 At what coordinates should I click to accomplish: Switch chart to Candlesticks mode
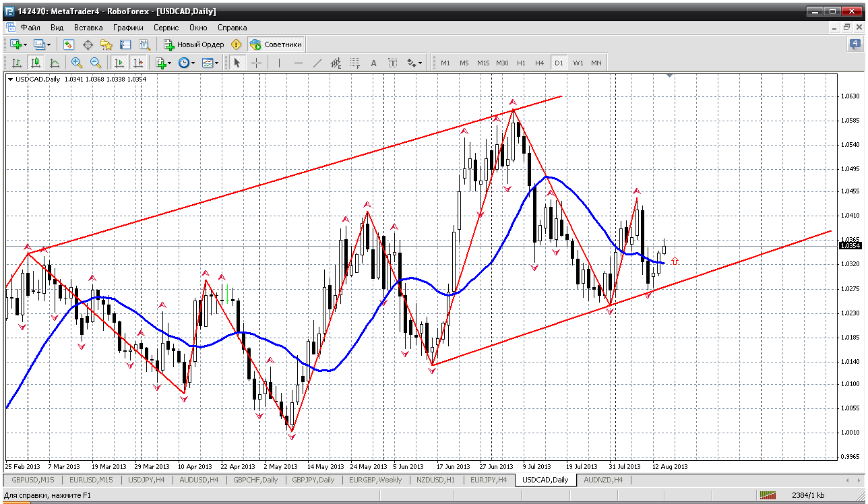35,63
